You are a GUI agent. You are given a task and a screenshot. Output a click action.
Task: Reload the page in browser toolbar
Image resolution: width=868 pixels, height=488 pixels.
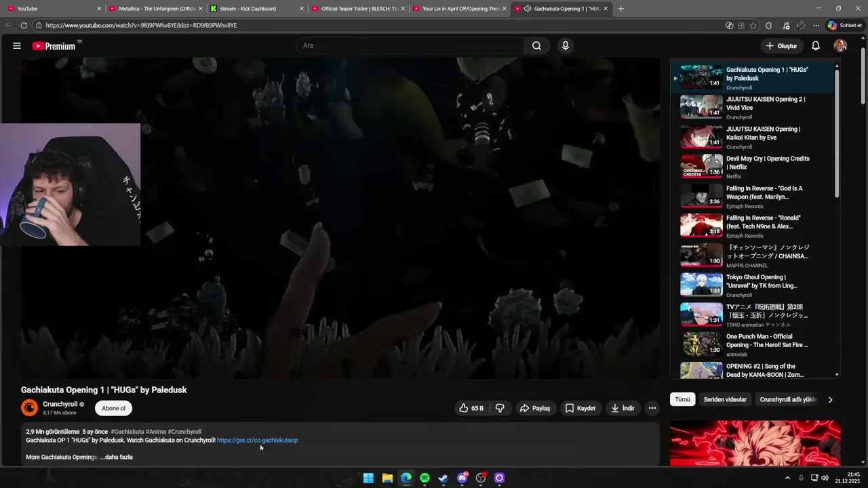pos(24,26)
